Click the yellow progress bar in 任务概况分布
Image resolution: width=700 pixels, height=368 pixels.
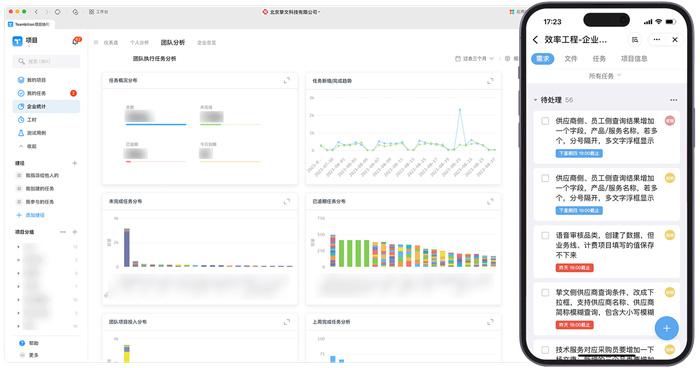(230, 161)
